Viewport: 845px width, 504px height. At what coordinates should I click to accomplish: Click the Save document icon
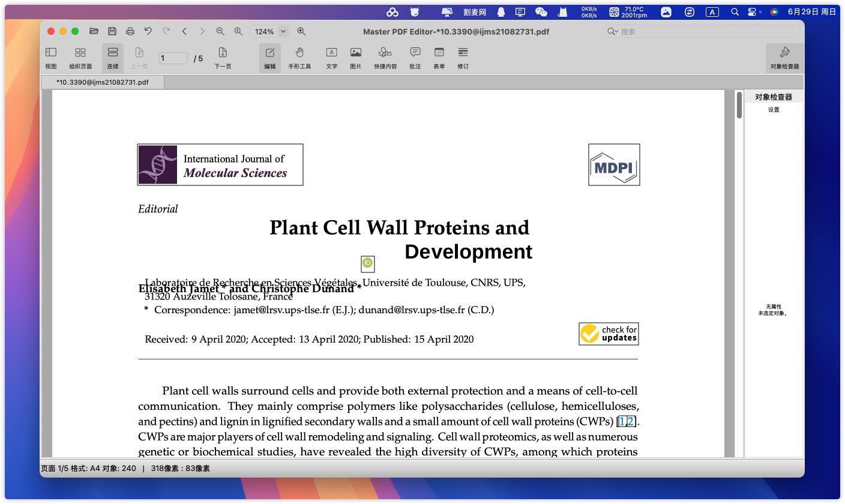[x=112, y=31]
